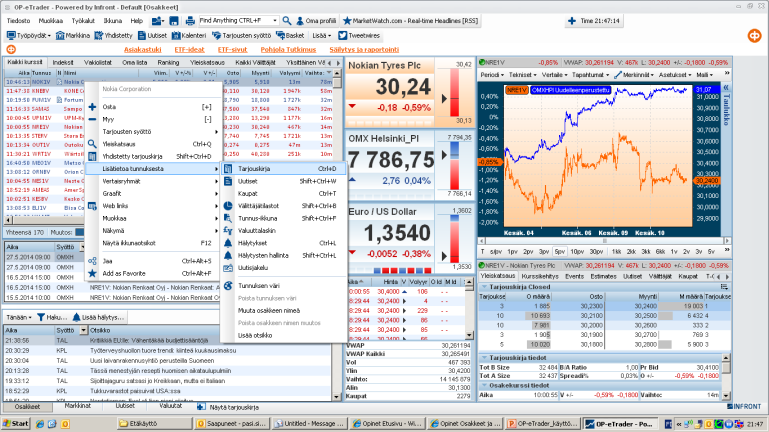Image resolution: width=769 pixels, height=432 pixels.
Task: Open Pohjola Tutkimus link
Action: (x=288, y=50)
